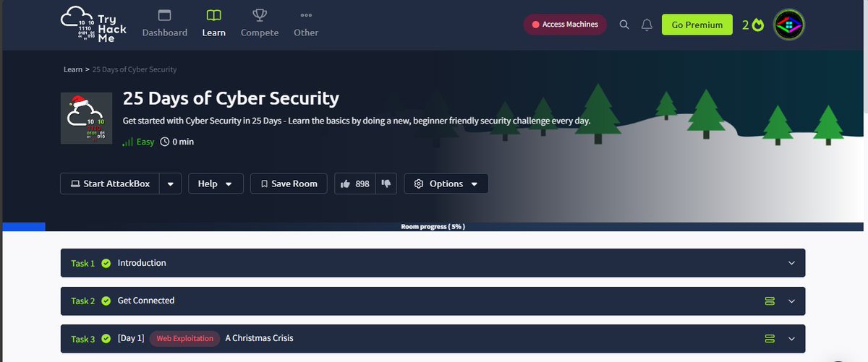Image resolution: width=868 pixels, height=362 pixels.
Task: Click the 25 Days of Cyber Security breadcrumb
Action: click(135, 69)
